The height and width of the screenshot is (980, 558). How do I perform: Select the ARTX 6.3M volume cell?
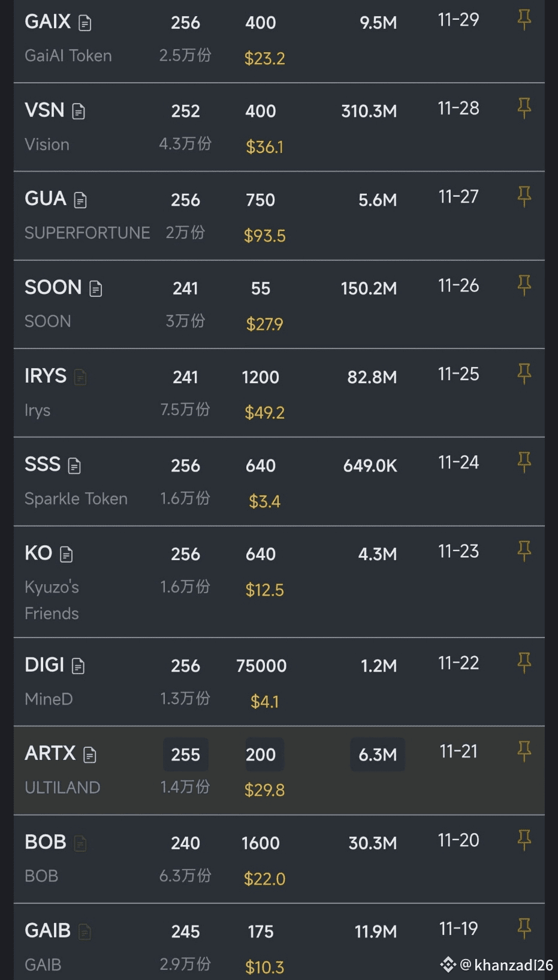[378, 754]
